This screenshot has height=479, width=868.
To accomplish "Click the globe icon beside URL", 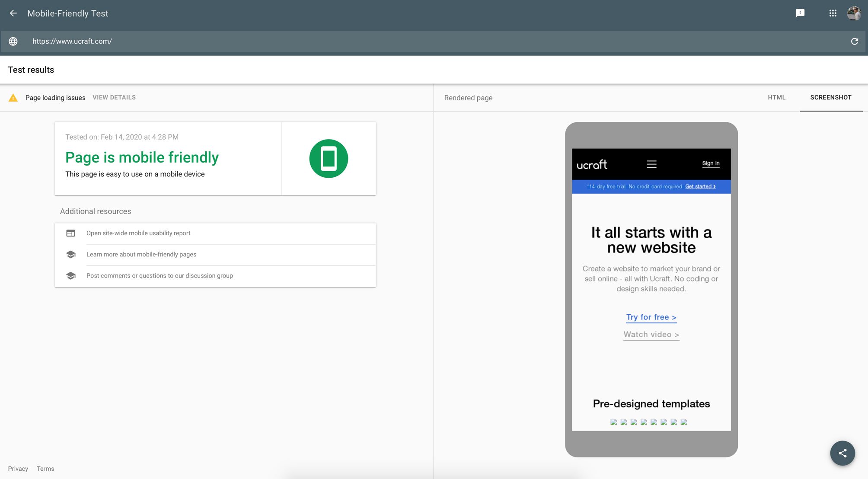I will pos(13,41).
